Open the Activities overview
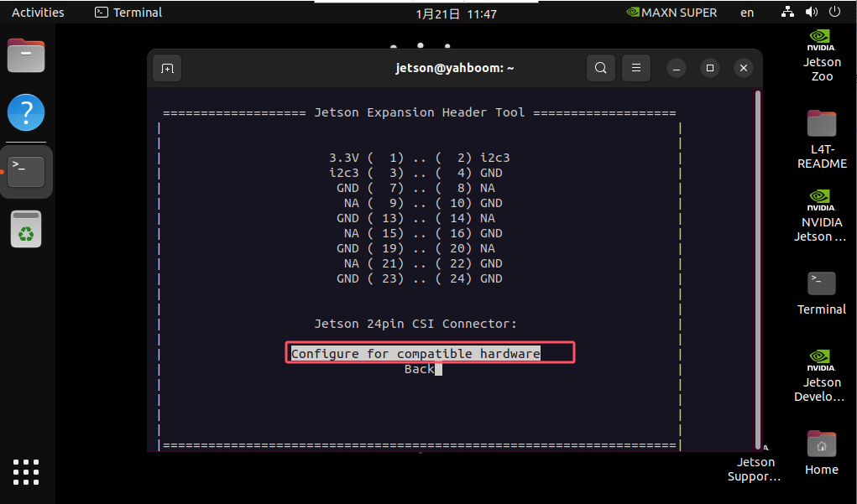Viewport: 857px width, 504px height. point(38,13)
